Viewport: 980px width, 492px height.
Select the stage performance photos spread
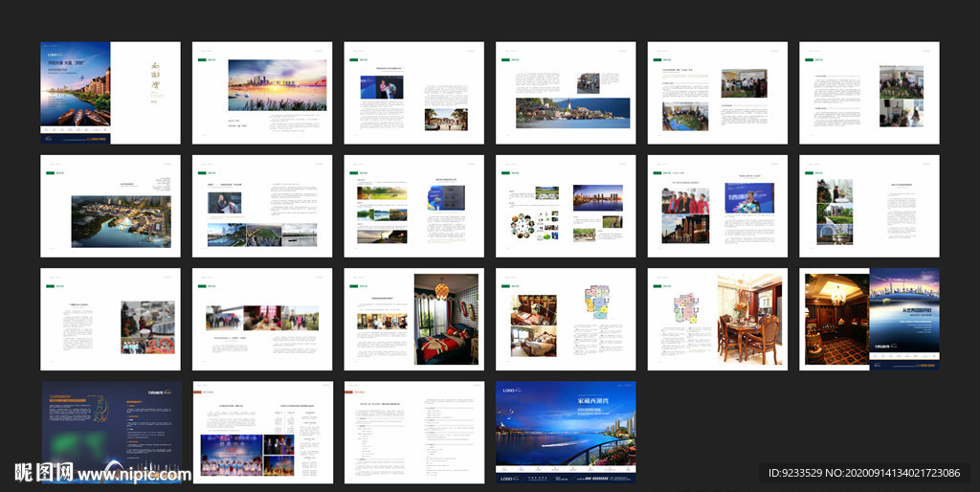(261, 433)
